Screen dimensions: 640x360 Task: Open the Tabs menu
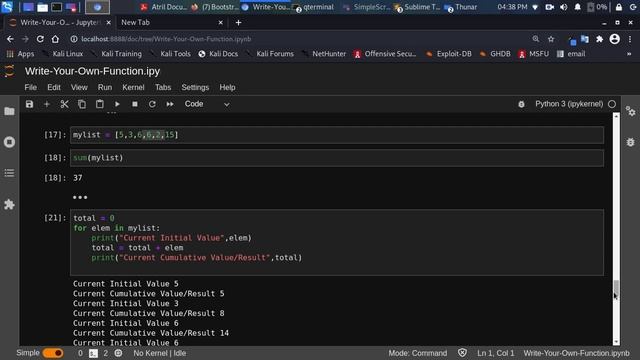coord(163,87)
